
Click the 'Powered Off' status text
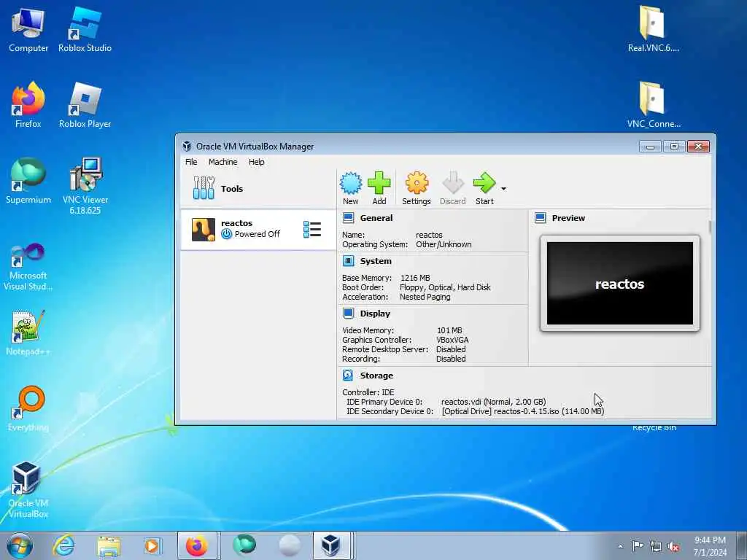[x=258, y=234]
